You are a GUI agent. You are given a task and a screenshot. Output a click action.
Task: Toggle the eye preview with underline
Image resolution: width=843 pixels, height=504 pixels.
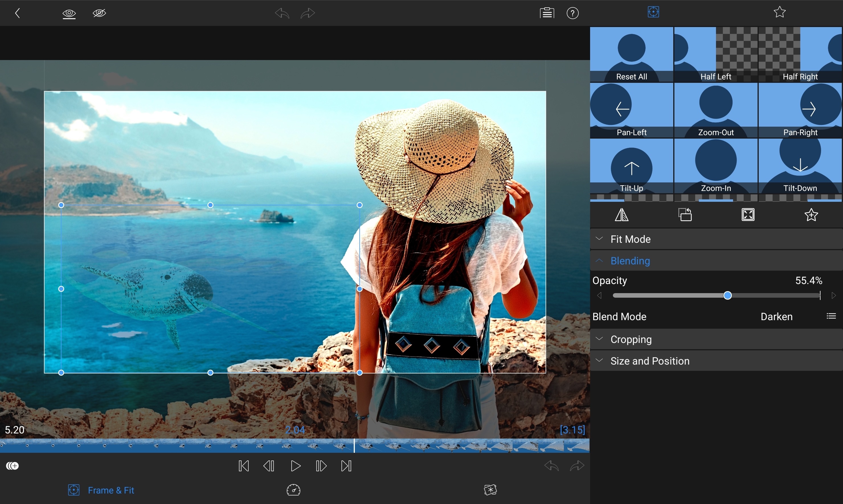[69, 14]
